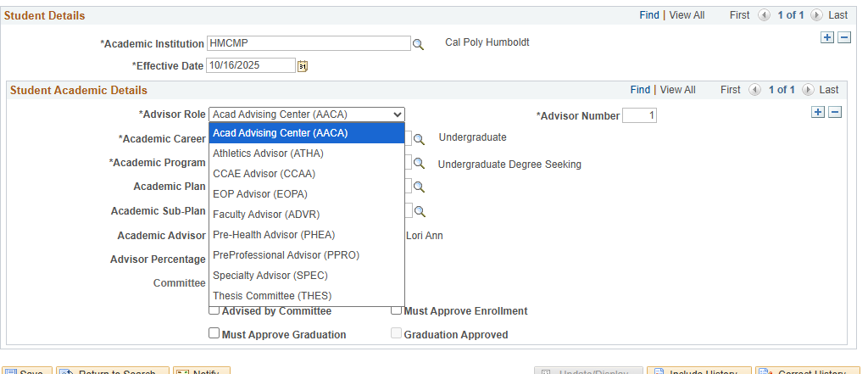This screenshot has width=868, height=374.
Task: Delete the current Student Details row
Action: 844,37
